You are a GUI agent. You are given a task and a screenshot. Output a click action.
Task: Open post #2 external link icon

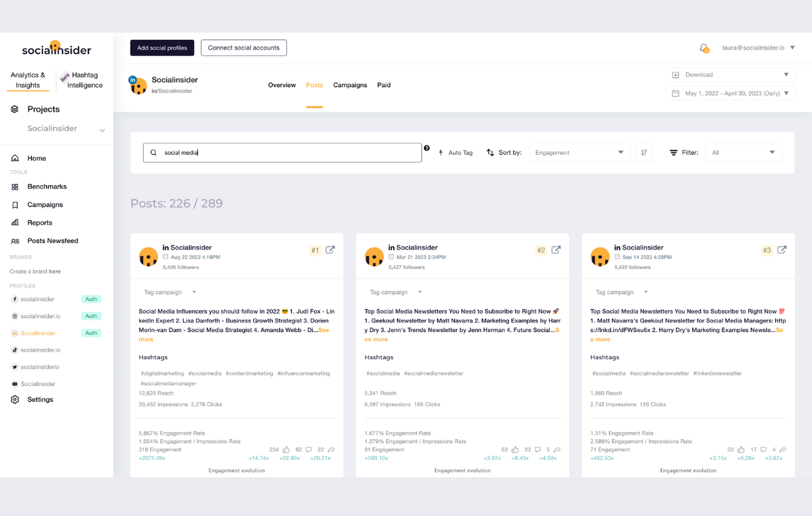pos(556,250)
